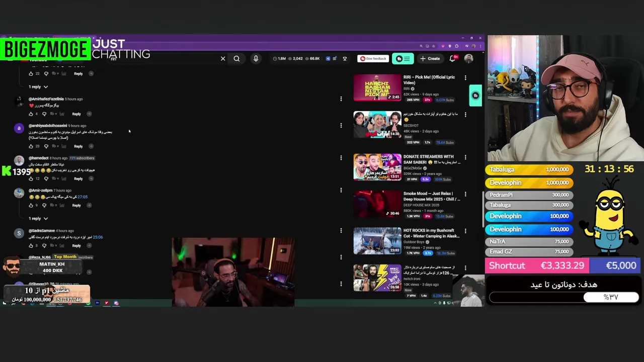Image resolution: width=644 pixels, height=362 pixels.
Task: Open the Create button in YouTube header
Action: click(x=430, y=58)
